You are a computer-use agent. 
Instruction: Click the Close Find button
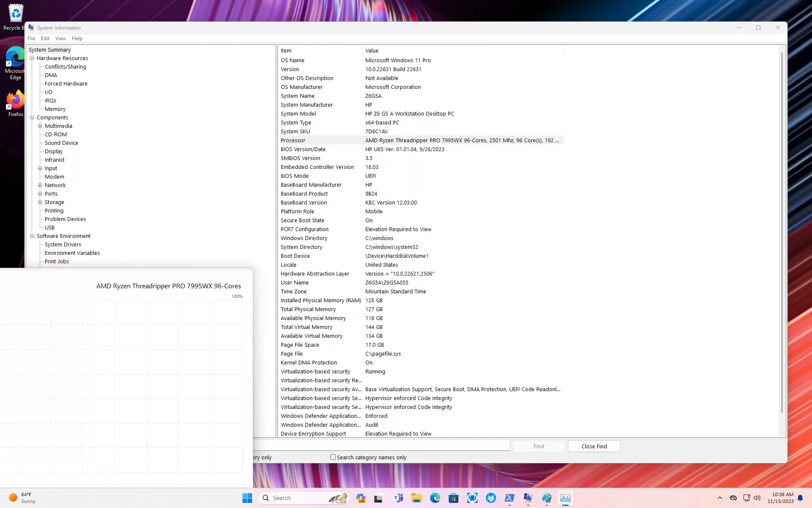point(594,446)
